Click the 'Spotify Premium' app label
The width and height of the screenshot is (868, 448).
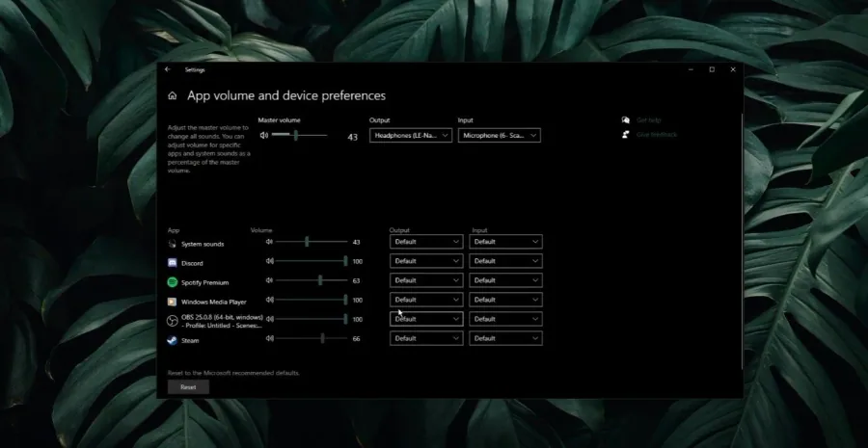coord(204,282)
